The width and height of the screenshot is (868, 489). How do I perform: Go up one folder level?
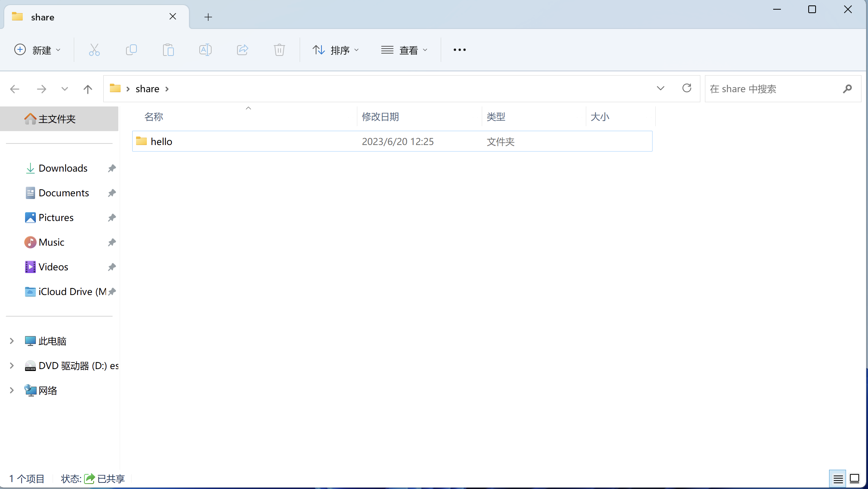click(x=88, y=89)
